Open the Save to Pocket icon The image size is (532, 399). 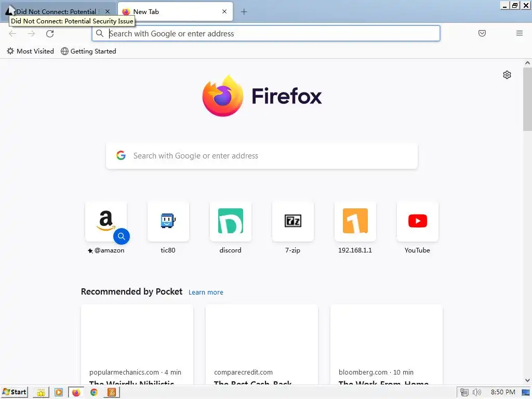click(x=482, y=33)
